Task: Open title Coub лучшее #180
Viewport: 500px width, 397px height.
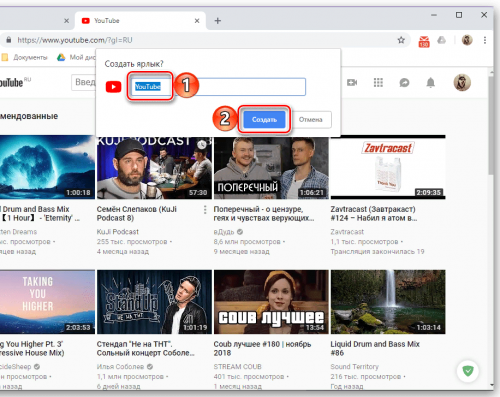Action: (x=262, y=348)
